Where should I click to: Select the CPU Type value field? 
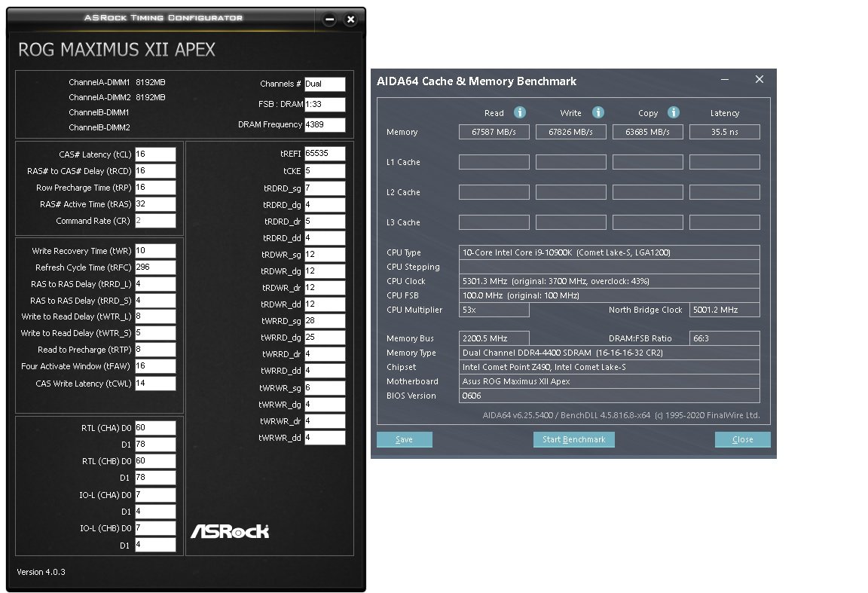point(609,252)
